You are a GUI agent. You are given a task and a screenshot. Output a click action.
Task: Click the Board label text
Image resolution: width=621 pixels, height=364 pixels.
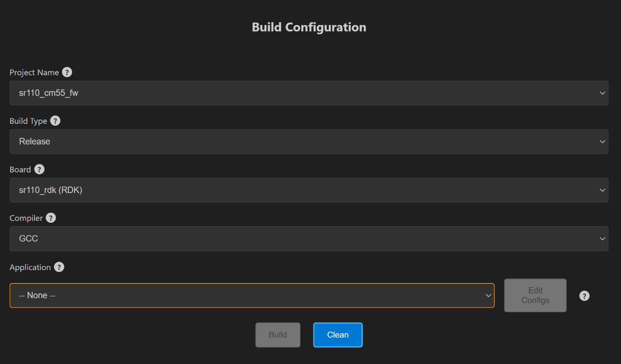point(20,170)
